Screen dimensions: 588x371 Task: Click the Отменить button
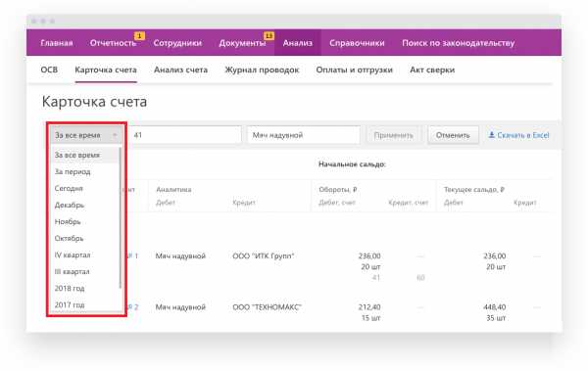[453, 135]
